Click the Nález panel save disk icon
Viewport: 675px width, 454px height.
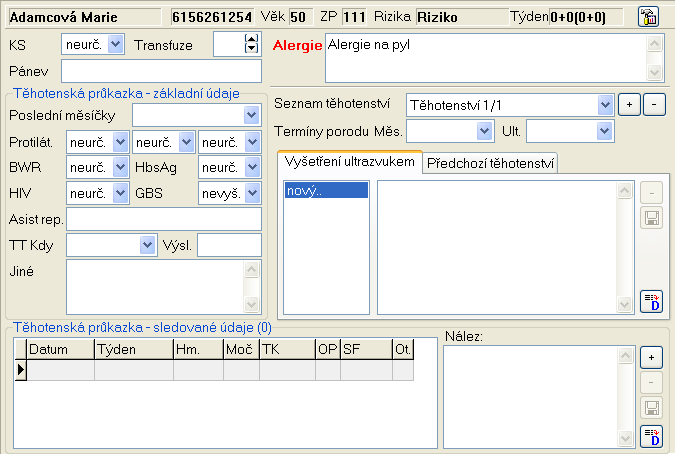651,408
